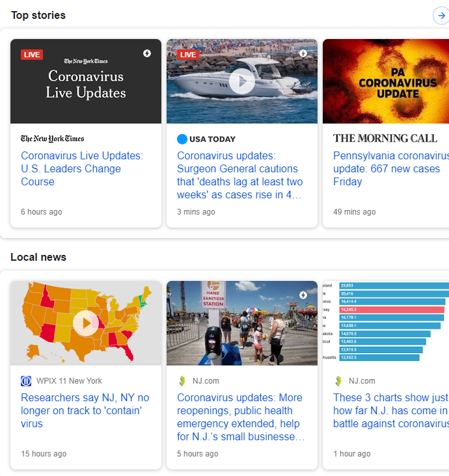
Task: Click the Top stories right arrow button
Action: click(441, 16)
